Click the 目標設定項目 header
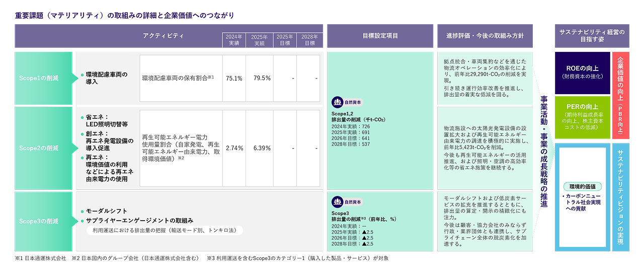 [380, 36]
